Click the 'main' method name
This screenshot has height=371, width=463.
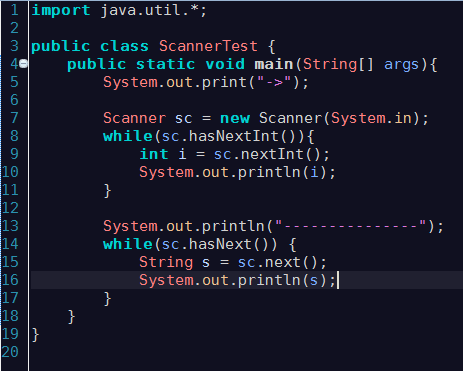tap(274, 64)
